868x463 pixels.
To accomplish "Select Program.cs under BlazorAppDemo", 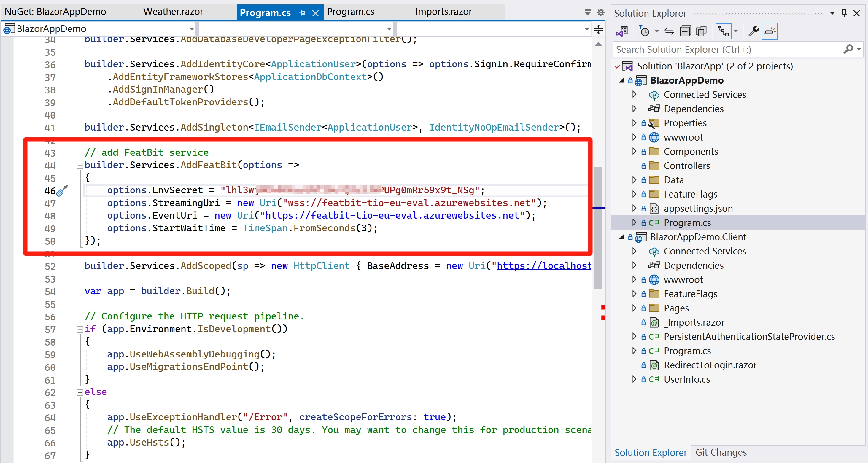I will (x=687, y=223).
